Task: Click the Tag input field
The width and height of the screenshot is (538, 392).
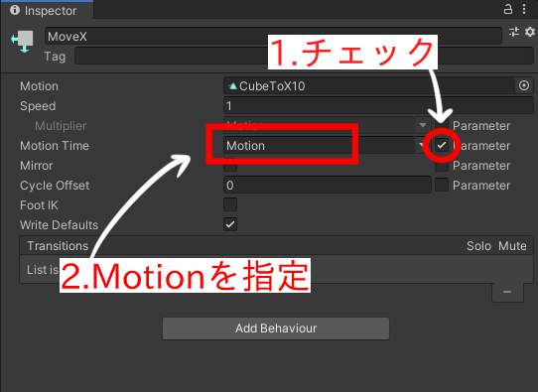Action: pyautogui.click(x=304, y=56)
